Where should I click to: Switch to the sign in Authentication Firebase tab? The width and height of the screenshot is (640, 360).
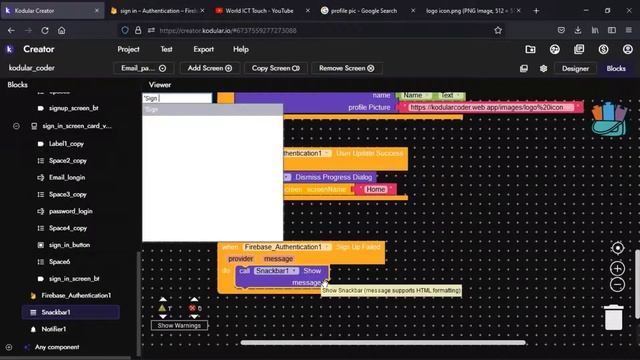(x=158, y=11)
